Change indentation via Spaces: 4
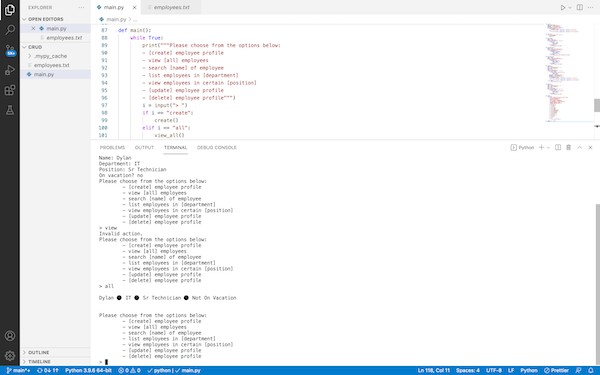Viewport: 600px width, 375px height. tap(468, 370)
